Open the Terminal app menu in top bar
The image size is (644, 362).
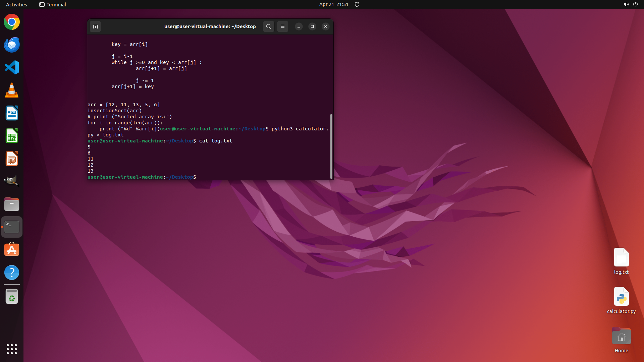tap(53, 4)
